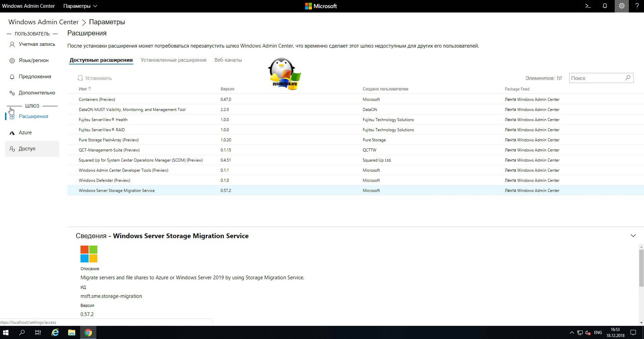Select Fujitsu ServerView Health row
The width and height of the screenshot is (644, 339).
tap(356, 120)
